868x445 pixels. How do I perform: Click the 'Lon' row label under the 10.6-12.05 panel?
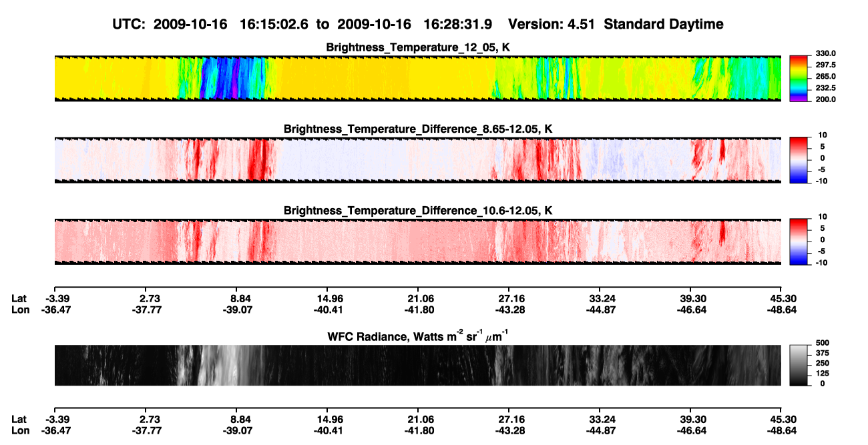[x=20, y=310]
